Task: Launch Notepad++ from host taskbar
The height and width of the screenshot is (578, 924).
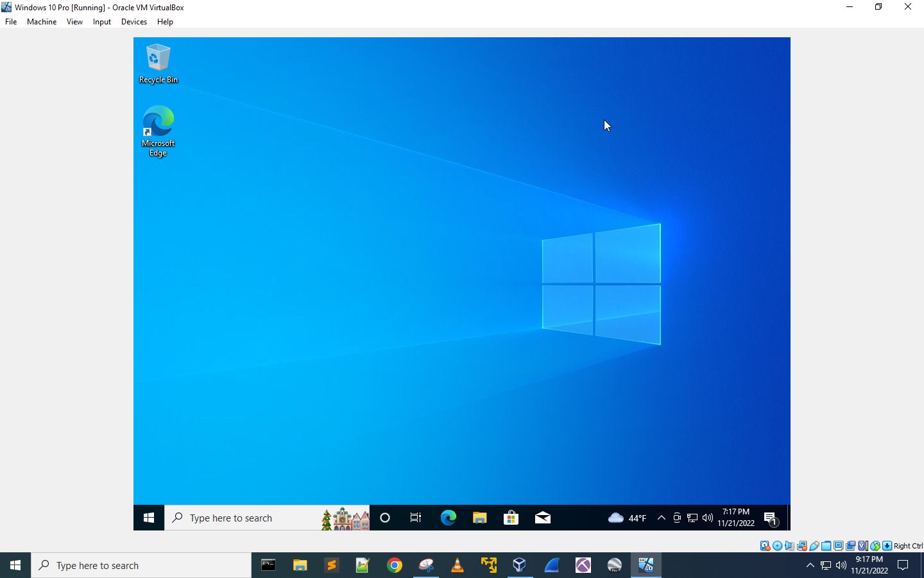Action: point(363,565)
